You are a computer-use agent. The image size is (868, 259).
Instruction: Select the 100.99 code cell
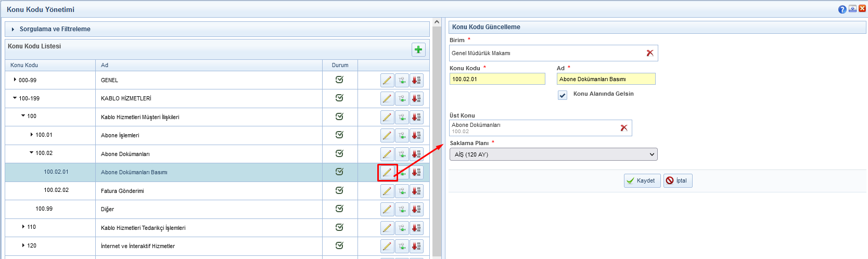[x=50, y=209]
